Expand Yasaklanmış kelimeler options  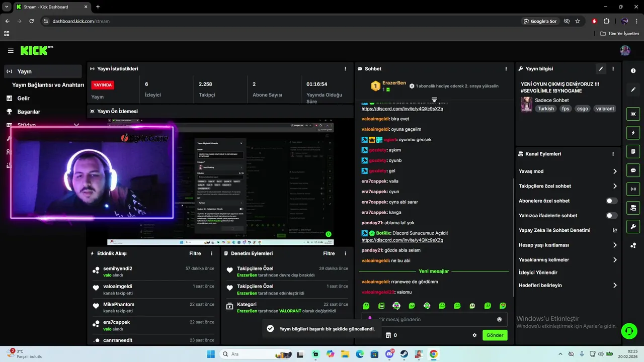pos(615,260)
